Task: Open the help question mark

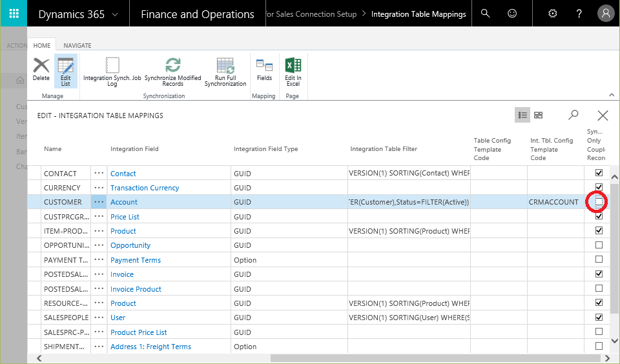Action: point(579,14)
